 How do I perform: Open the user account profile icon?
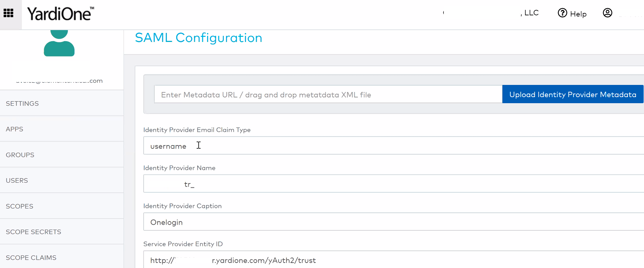pyautogui.click(x=607, y=13)
